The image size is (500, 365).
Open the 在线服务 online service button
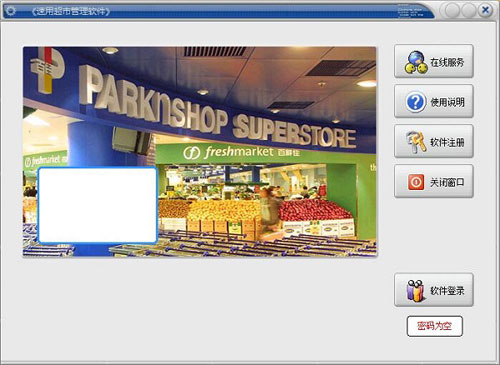click(x=434, y=61)
